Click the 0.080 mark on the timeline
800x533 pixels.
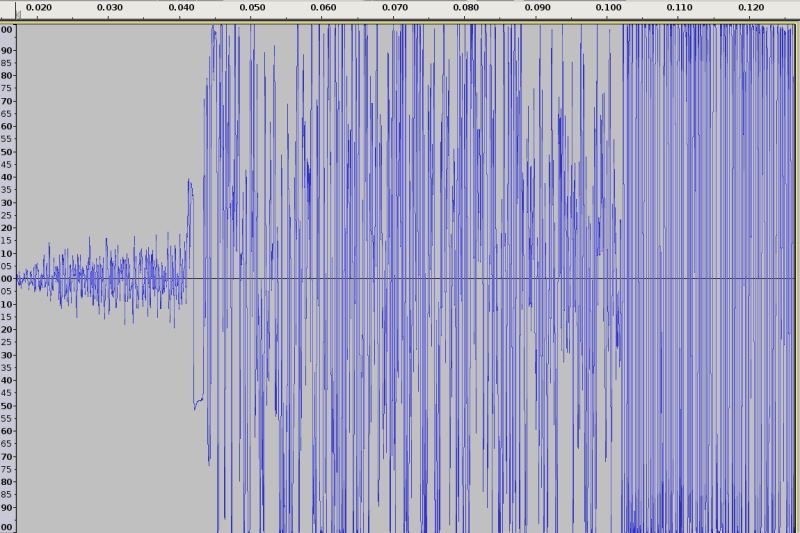pos(466,7)
